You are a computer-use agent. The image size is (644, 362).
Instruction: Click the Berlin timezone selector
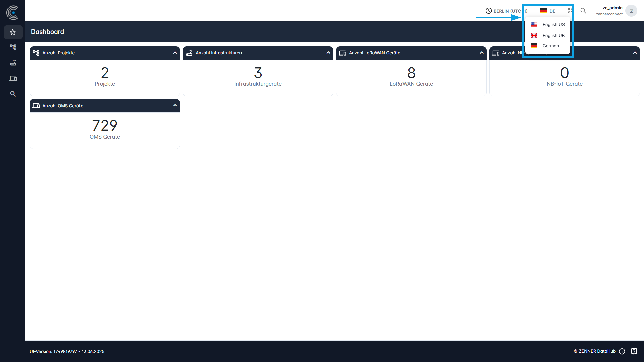click(x=506, y=11)
